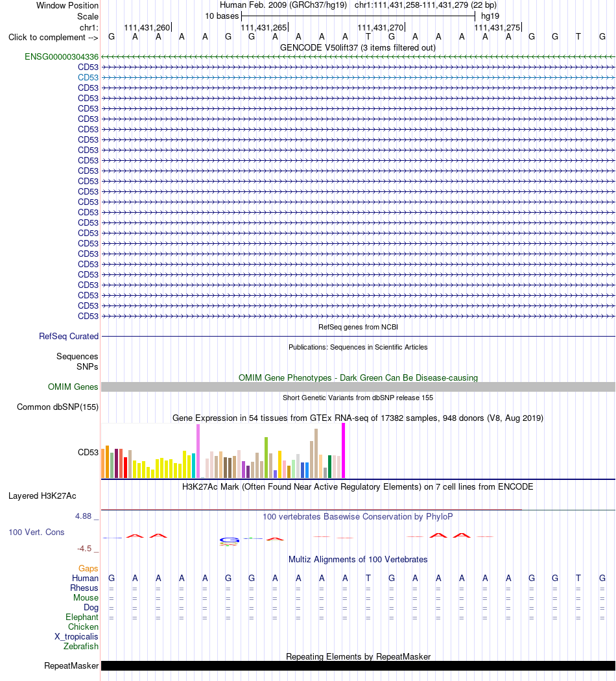
Task: Click the 100 Vert. Cons track label
Action: click(36, 532)
